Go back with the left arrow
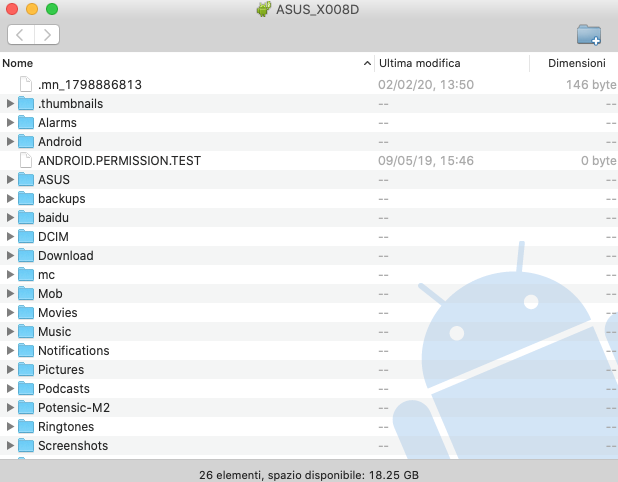 [x=20, y=35]
